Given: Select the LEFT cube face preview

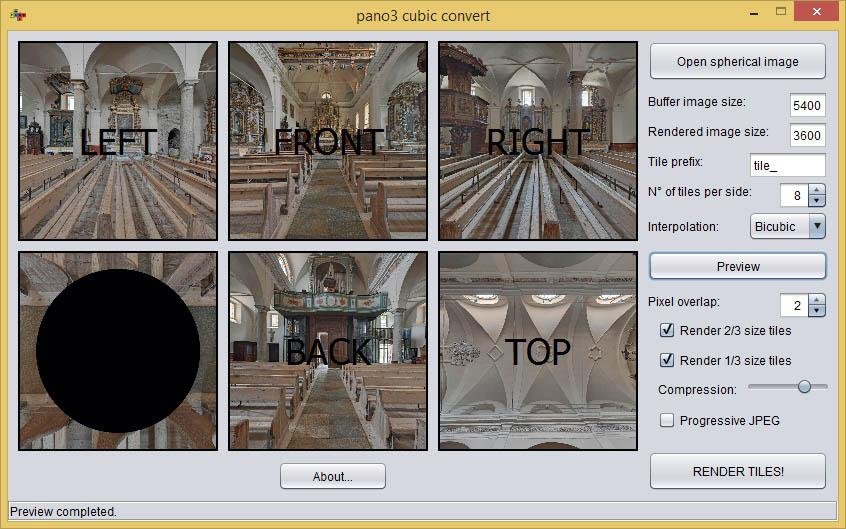Looking at the screenshot, I should coord(118,141).
